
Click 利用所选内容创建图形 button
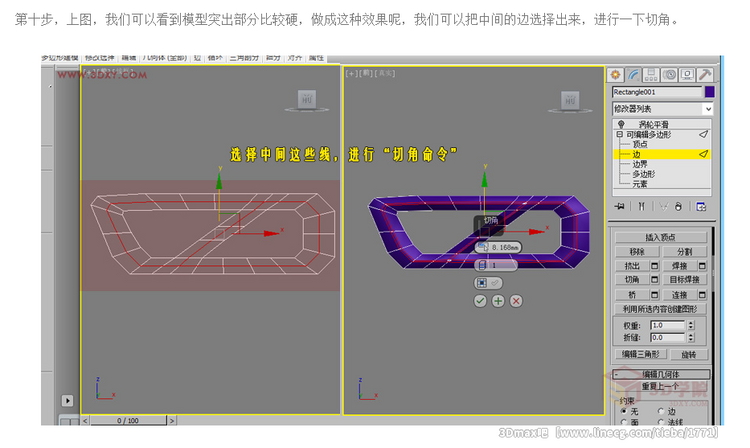click(x=660, y=309)
